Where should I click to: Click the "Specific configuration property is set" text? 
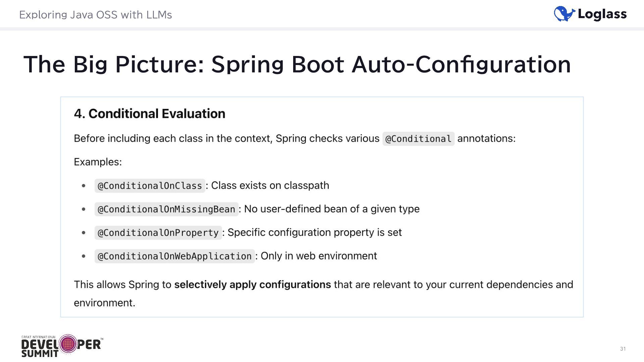coord(315,232)
